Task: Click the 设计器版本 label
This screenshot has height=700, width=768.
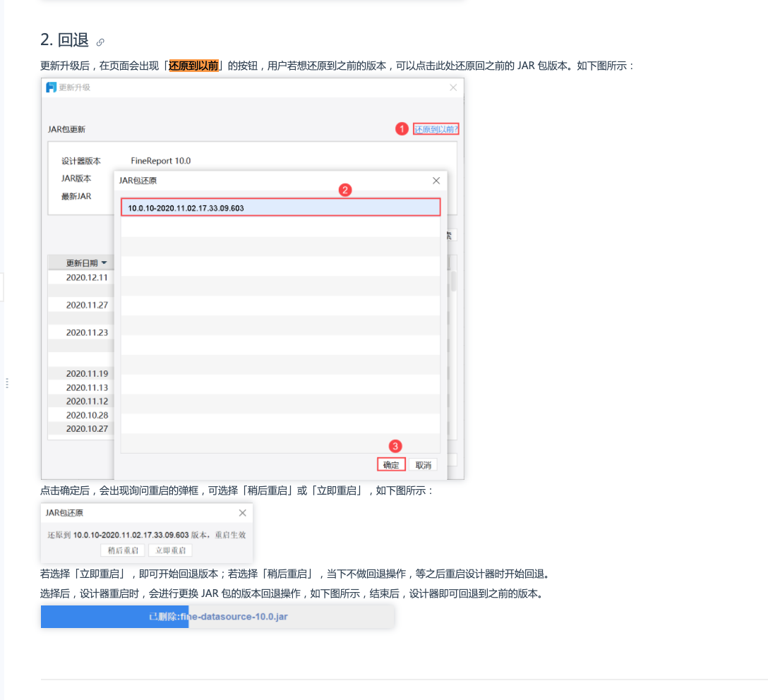Action: [x=80, y=161]
